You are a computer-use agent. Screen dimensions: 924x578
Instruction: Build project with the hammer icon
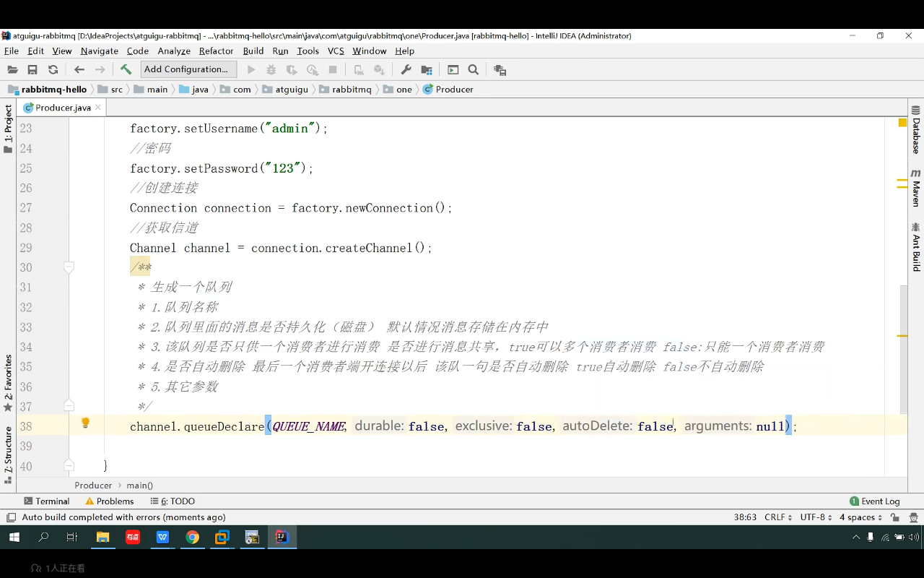point(126,69)
